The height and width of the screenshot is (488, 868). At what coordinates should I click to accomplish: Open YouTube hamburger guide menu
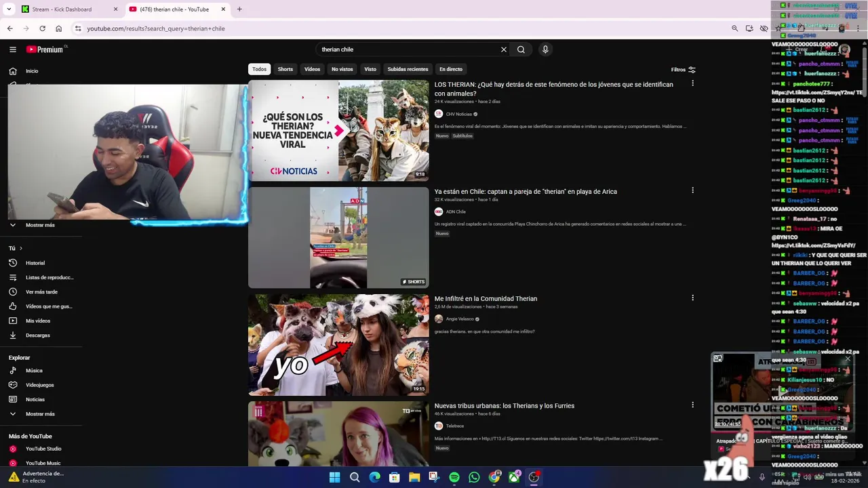tap(13, 49)
